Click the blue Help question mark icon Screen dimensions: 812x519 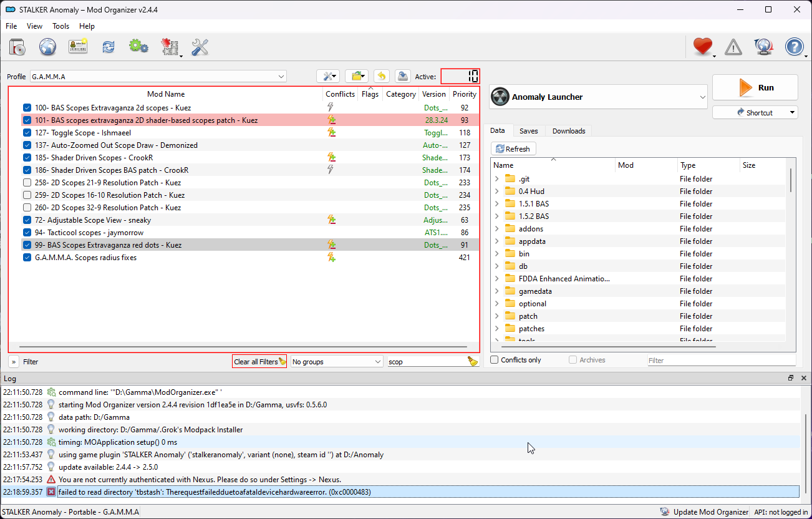click(794, 47)
